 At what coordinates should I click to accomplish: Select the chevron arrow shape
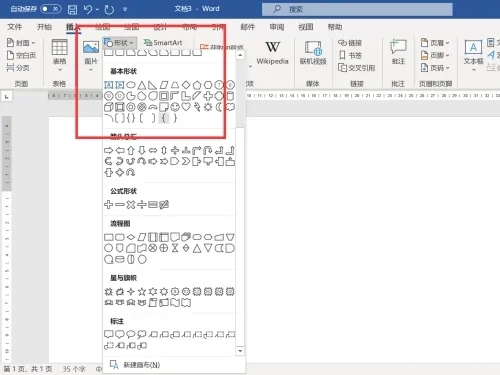click(186, 162)
